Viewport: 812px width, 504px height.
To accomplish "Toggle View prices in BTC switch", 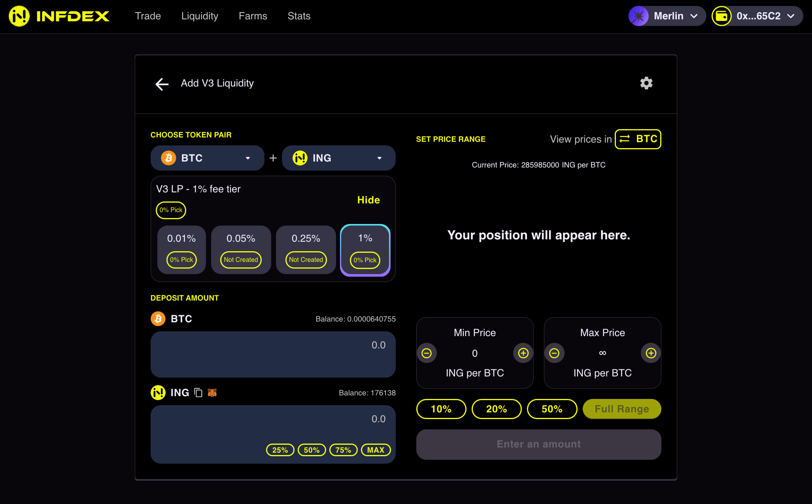I will point(638,139).
